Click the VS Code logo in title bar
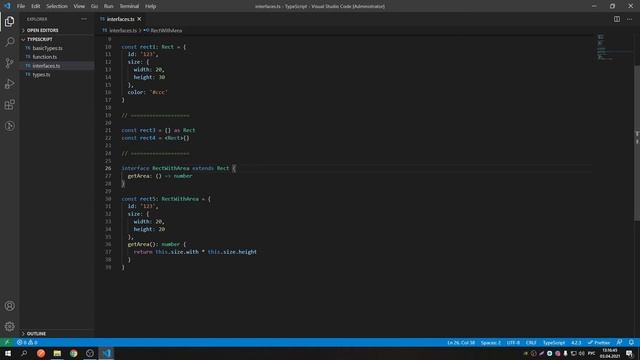The width and height of the screenshot is (640, 360). [7, 6]
